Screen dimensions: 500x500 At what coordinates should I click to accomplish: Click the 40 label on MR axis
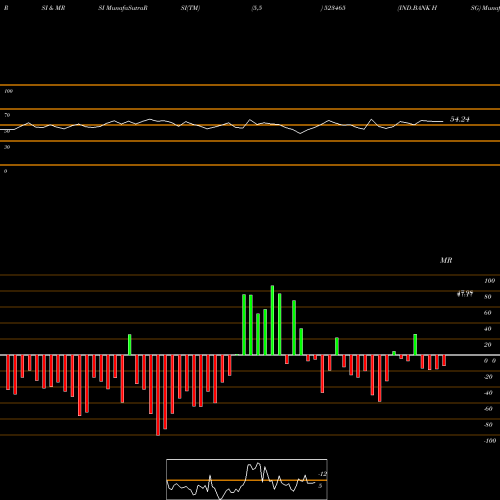click(x=488, y=329)
